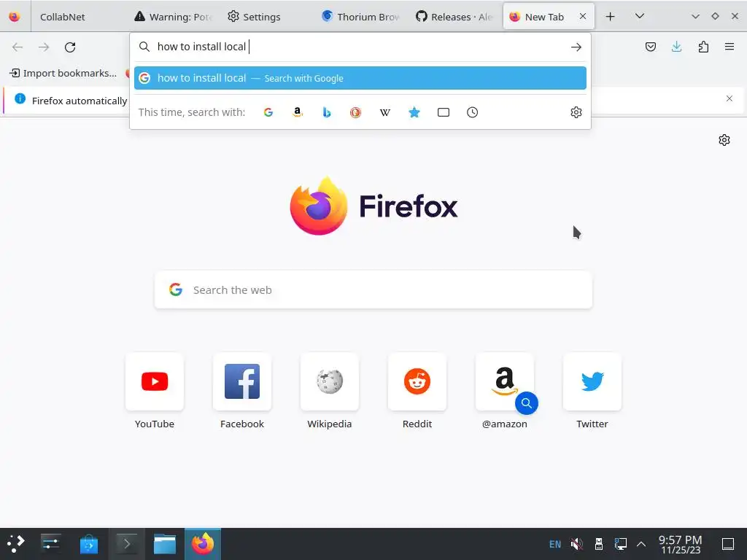Image resolution: width=747 pixels, height=560 pixels.
Task: Open the Firefox application menu
Action: tap(729, 47)
